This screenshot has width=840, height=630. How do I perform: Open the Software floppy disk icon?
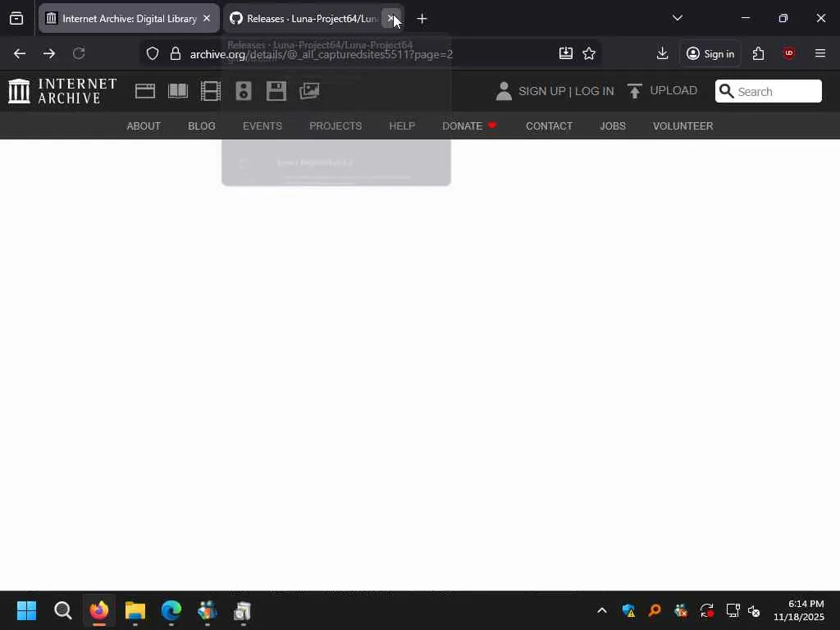coord(276,91)
